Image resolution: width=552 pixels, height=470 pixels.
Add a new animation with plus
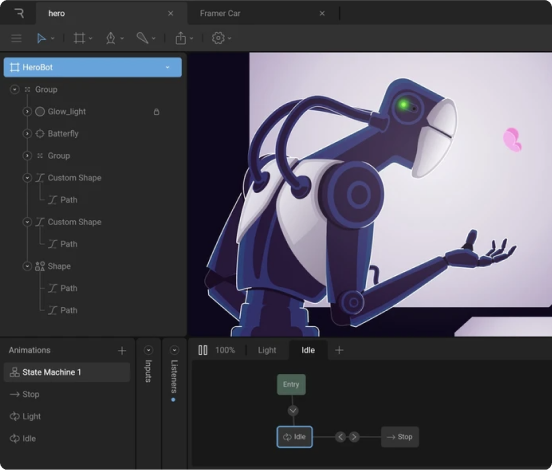pos(122,350)
